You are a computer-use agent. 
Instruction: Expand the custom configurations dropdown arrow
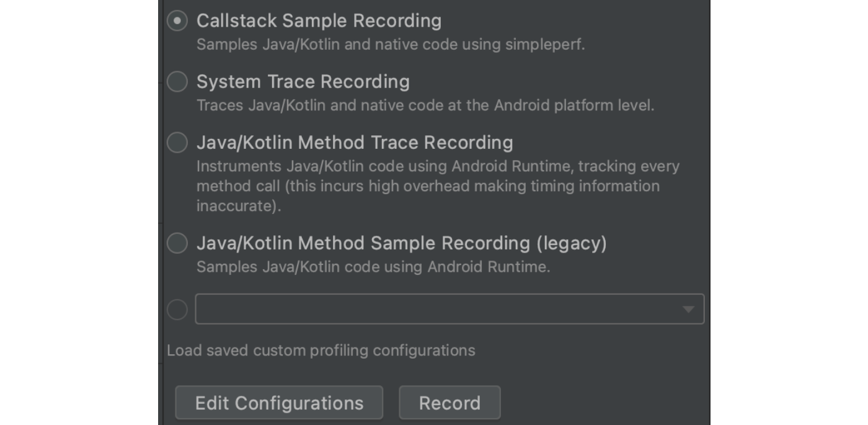pyautogui.click(x=688, y=309)
